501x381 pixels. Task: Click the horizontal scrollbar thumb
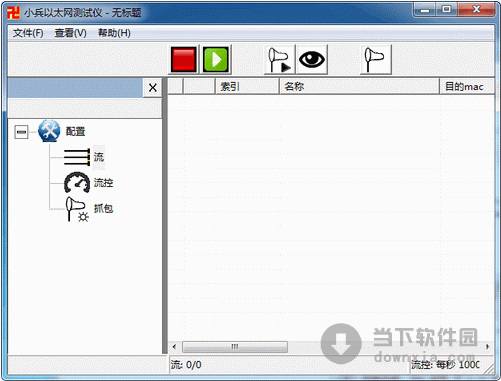click(x=235, y=347)
